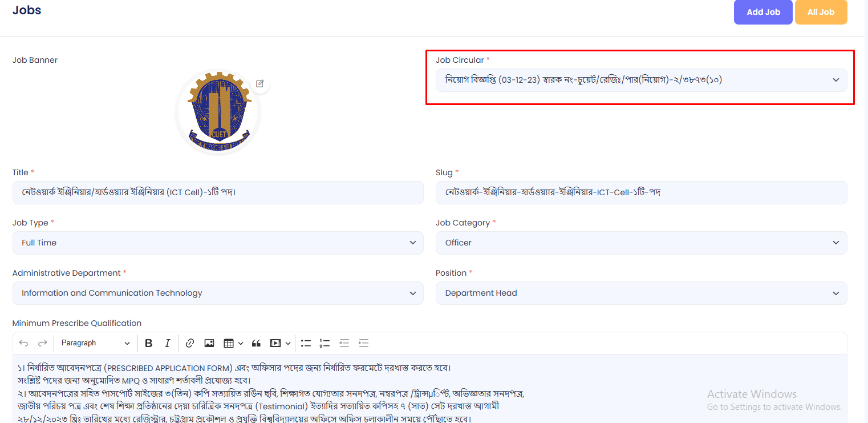868x423 pixels.
Task: Click into the Title input field
Action: pos(218,192)
